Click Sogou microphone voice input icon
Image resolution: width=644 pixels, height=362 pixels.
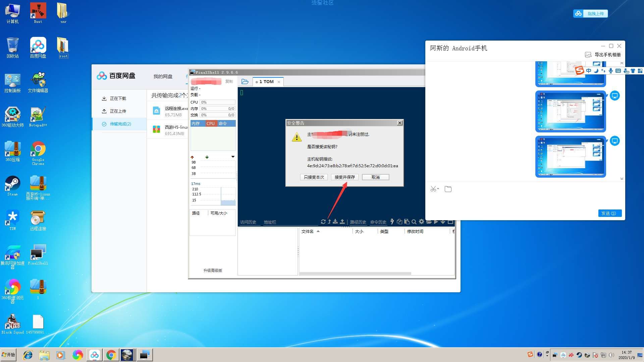pos(611,71)
